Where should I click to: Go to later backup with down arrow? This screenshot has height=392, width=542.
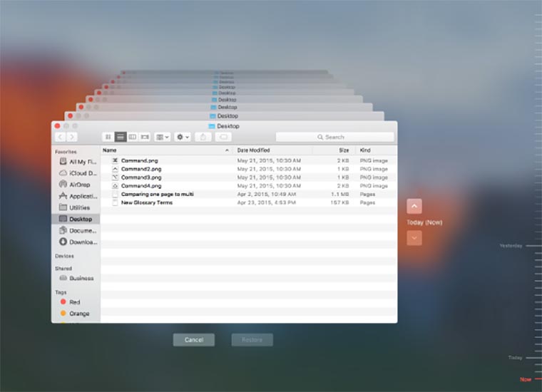coord(414,238)
